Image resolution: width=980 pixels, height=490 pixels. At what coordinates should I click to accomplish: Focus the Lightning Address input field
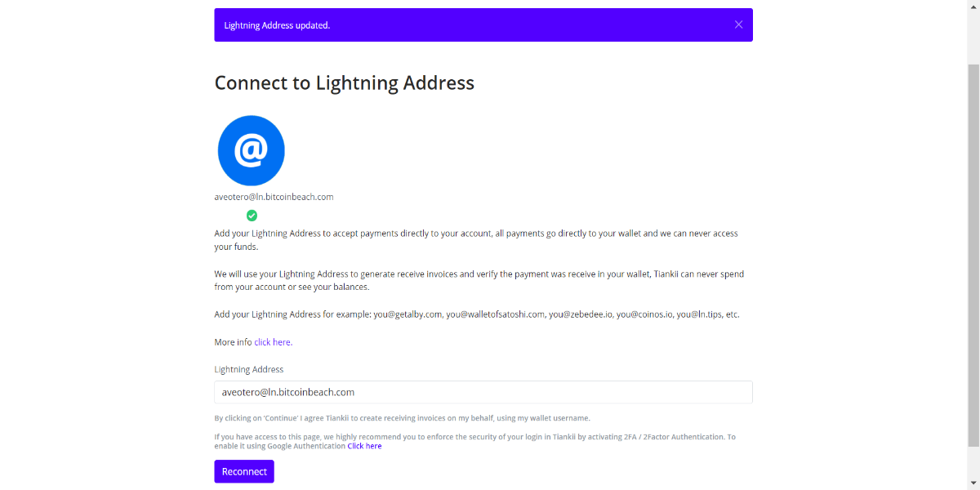point(483,392)
